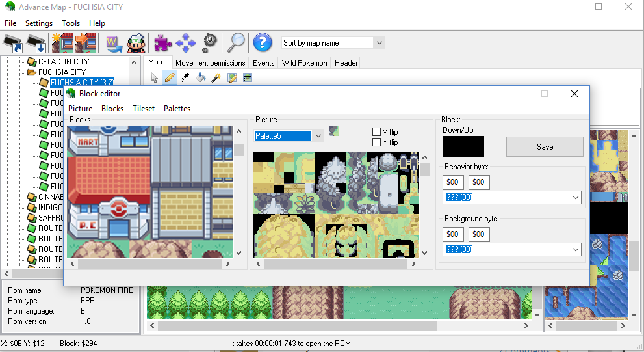644x352 pixels.
Task: Click the first Behavior byte $00 field
Action: click(x=453, y=182)
